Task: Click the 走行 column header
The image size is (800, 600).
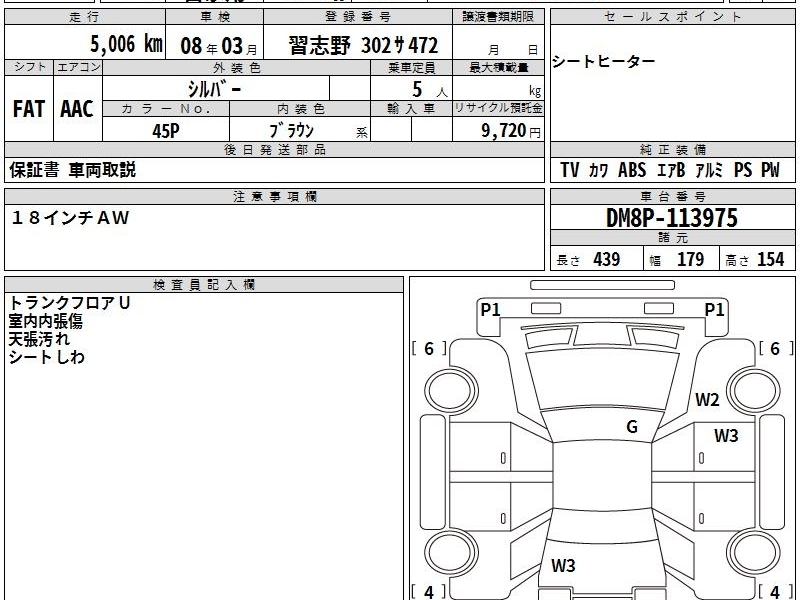Action: click(85, 17)
